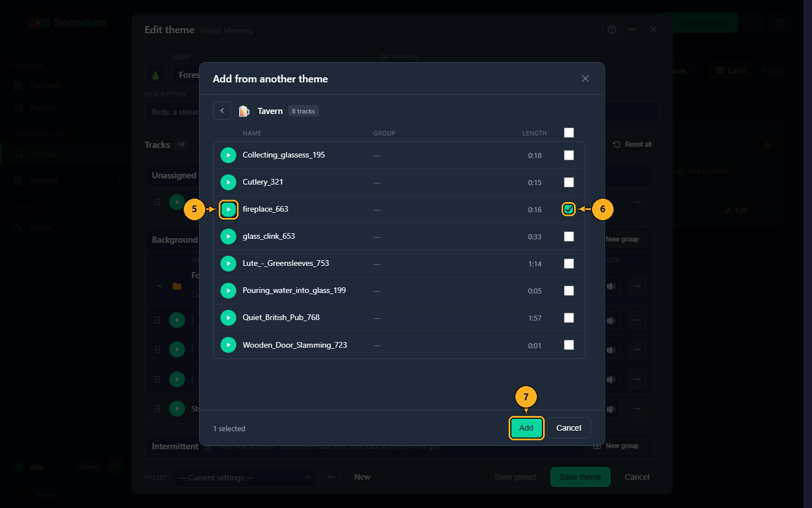Switch to the Cards view

[731, 71]
